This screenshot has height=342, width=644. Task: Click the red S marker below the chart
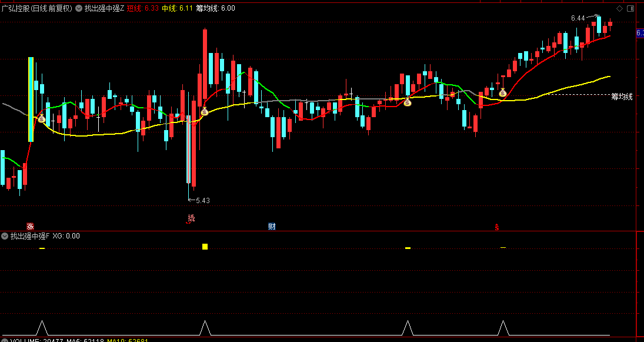coord(496,227)
